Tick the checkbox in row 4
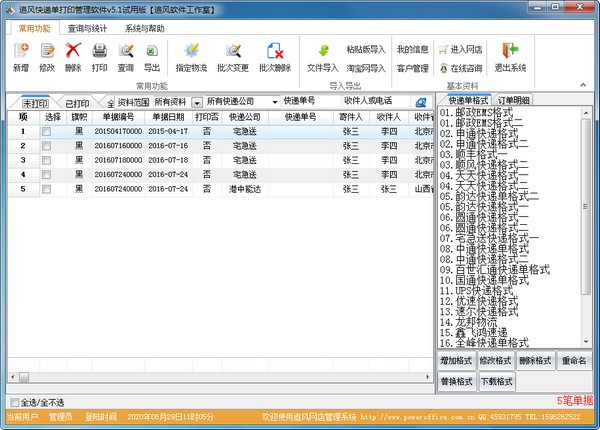Viewport: 600px width, 430px height. click(46, 175)
